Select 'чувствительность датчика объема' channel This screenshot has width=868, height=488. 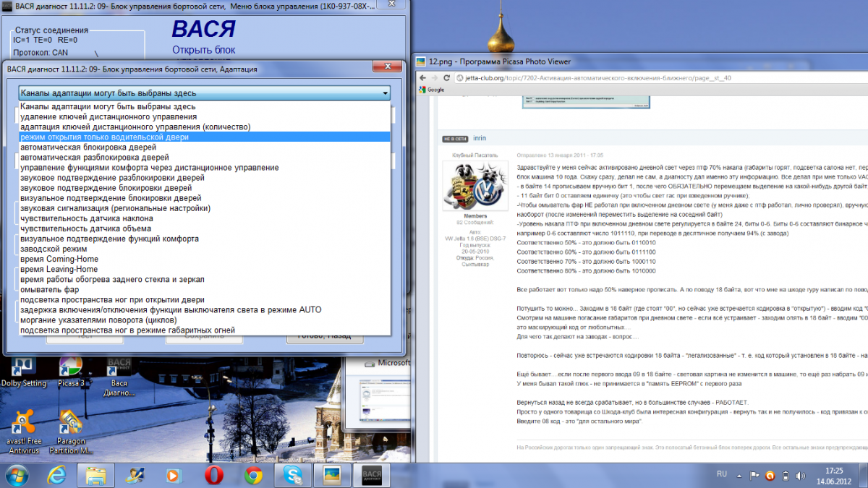click(204, 228)
